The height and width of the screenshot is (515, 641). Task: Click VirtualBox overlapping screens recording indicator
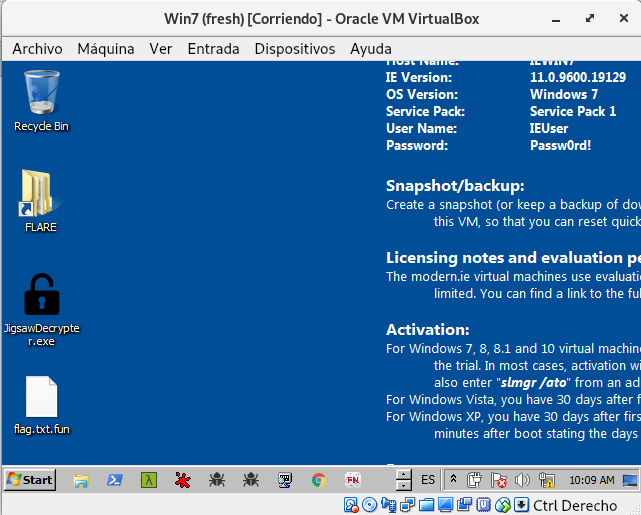point(464,506)
